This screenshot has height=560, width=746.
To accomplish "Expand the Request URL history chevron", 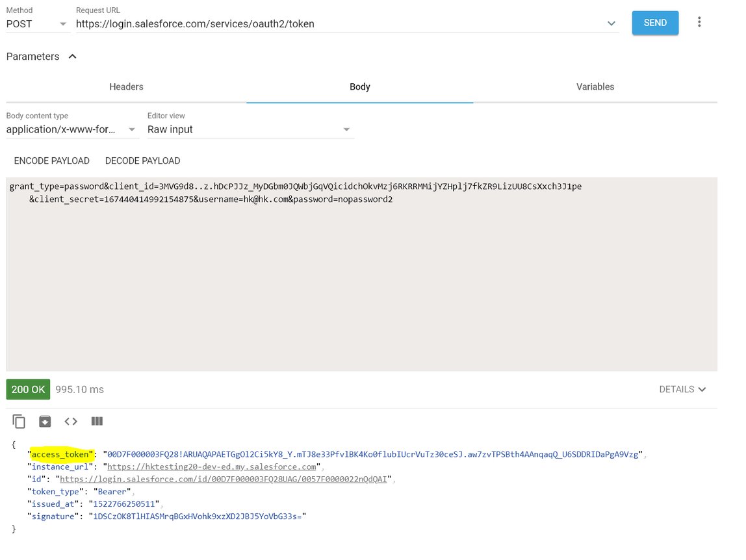I will coord(611,23).
